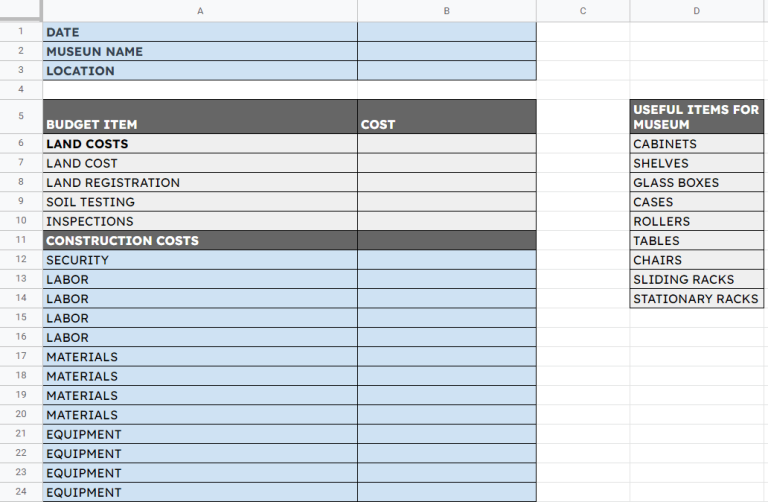Click the cost cell beside LAND REGISTRATION
Screen dimensions: 768x502
click(447, 182)
